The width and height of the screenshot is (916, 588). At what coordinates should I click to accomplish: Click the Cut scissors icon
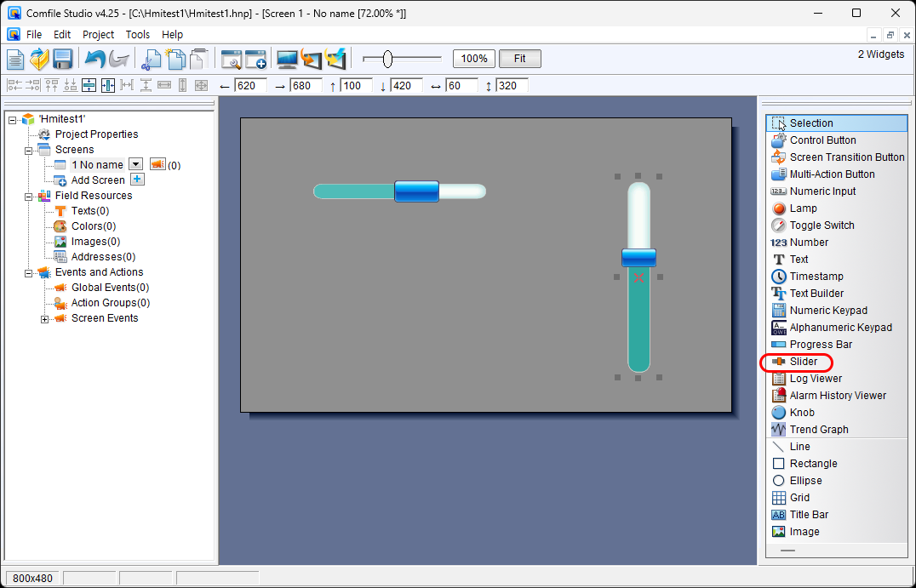pos(152,59)
